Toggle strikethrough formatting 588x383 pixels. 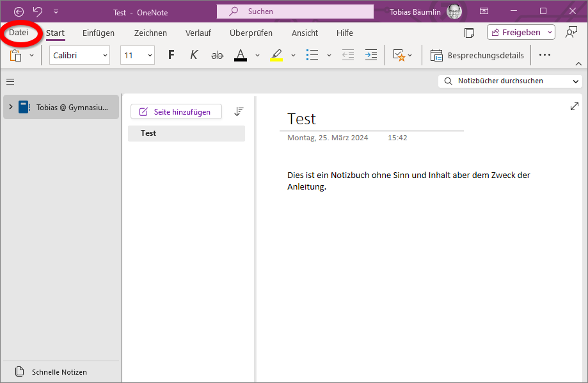217,56
